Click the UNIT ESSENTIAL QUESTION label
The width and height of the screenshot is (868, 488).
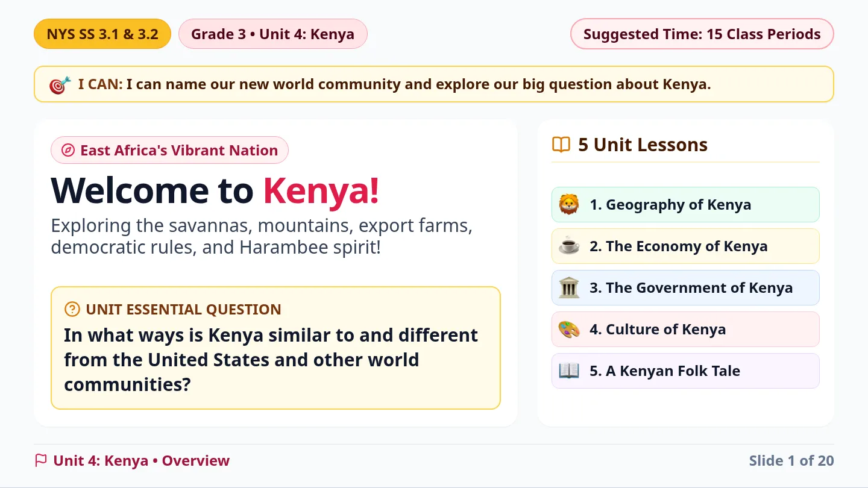pyautogui.click(x=183, y=309)
